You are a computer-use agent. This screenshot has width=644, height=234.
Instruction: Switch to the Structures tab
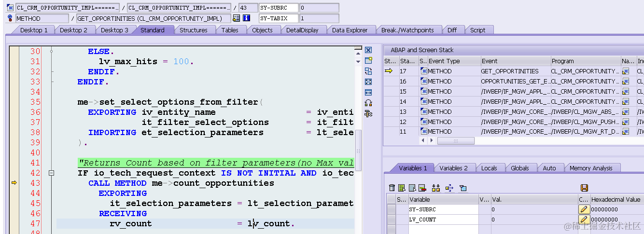194,30
